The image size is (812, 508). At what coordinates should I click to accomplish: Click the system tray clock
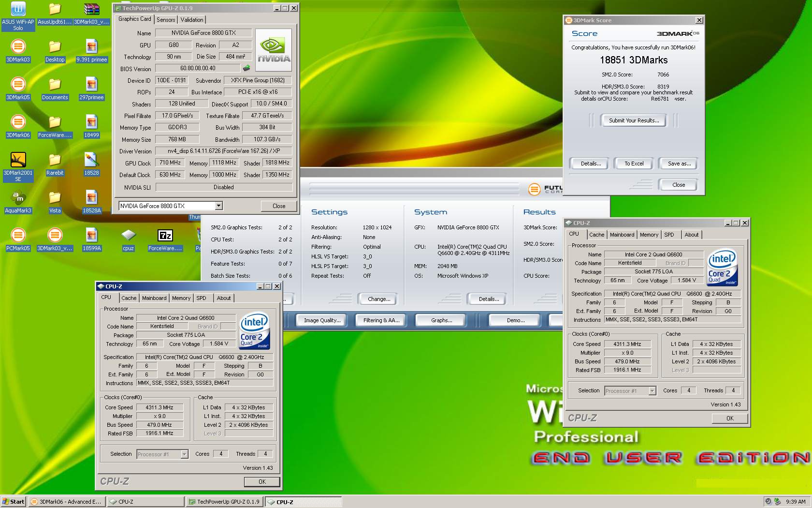tap(796, 502)
